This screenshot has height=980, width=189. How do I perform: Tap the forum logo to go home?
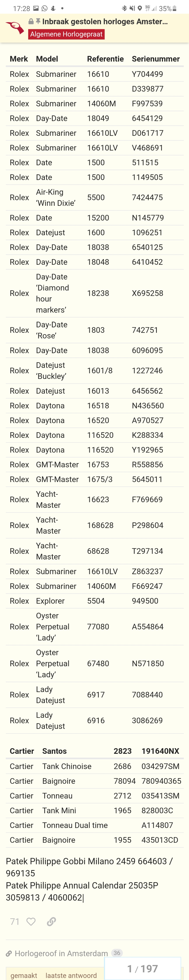(15, 27)
